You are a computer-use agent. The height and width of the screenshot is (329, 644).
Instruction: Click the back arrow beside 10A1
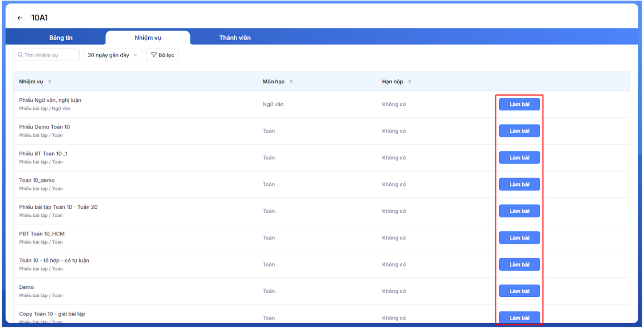tap(20, 18)
